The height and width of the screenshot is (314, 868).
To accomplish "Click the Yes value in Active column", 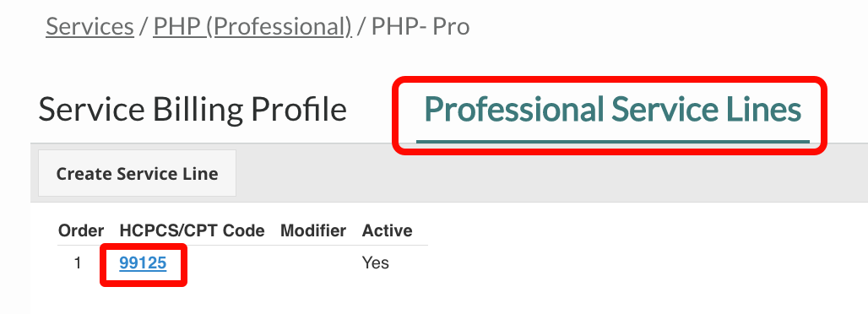I will coord(376,263).
